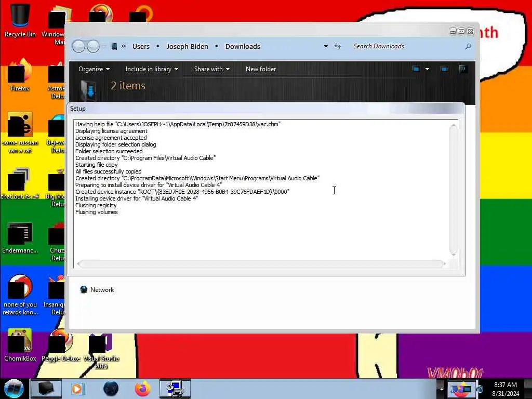Expand the view options dropdown arrow
Viewport: 532px width, 399px height.
pyautogui.click(x=427, y=69)
